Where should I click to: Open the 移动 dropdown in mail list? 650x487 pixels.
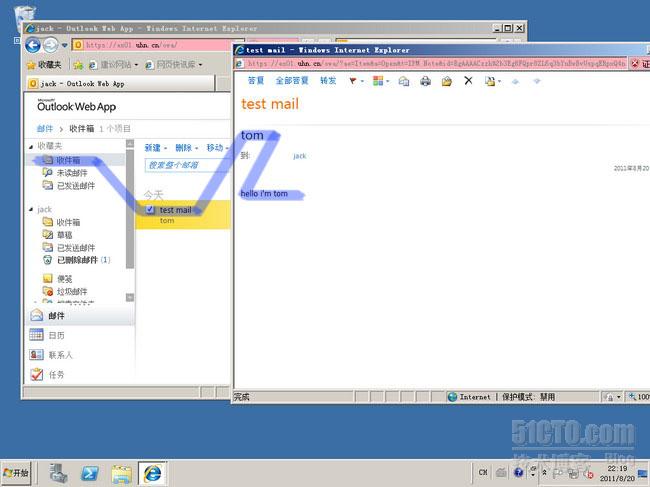pos(218,148)
